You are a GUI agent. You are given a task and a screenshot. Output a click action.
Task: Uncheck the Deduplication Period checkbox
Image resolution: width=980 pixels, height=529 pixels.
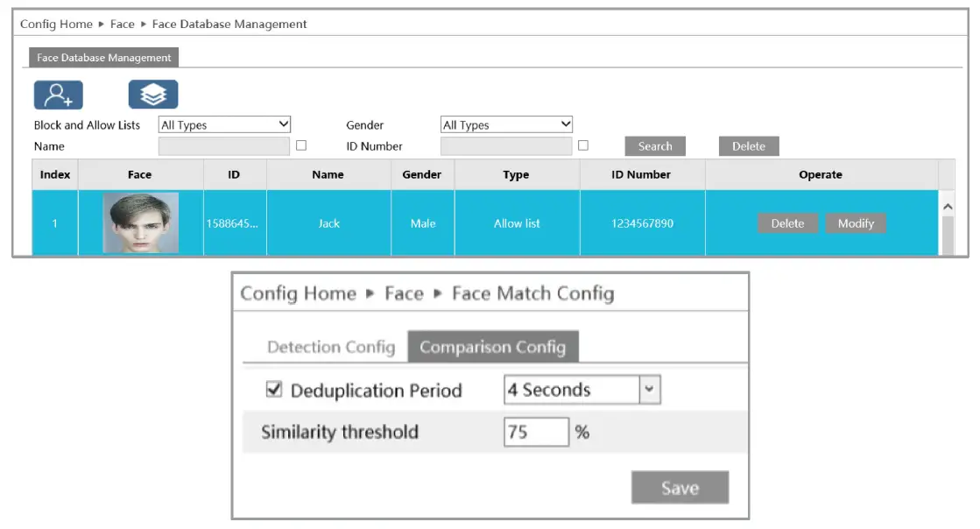point(274,389)
